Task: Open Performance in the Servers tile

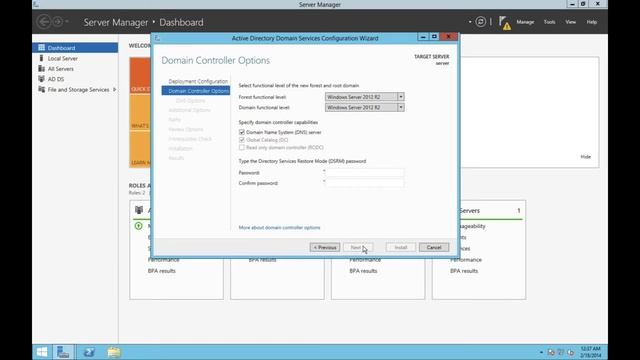Action: click(x=466, y=260)
